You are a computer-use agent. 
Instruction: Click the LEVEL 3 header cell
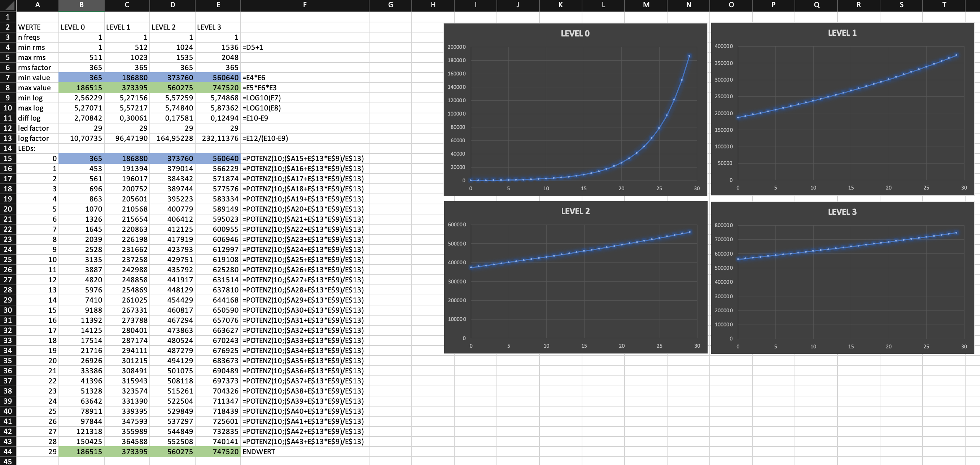tap(218, 27)
